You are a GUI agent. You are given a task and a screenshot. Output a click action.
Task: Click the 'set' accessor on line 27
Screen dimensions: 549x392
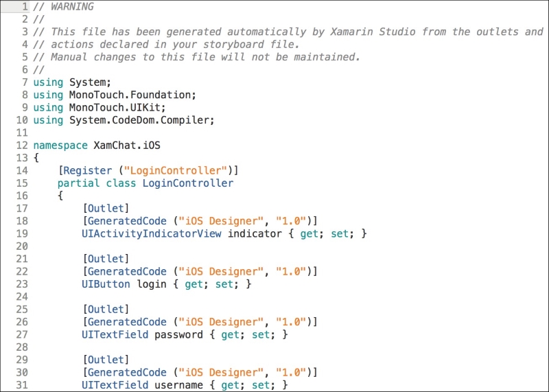(x=261, y=334)
